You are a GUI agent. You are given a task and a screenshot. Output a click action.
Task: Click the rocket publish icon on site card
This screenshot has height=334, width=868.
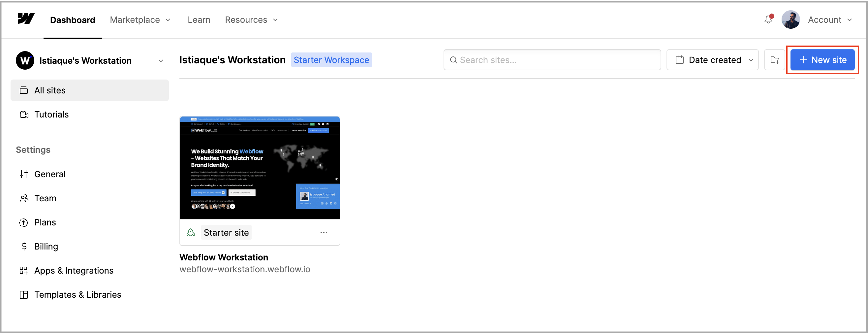[x=191, y=233]
